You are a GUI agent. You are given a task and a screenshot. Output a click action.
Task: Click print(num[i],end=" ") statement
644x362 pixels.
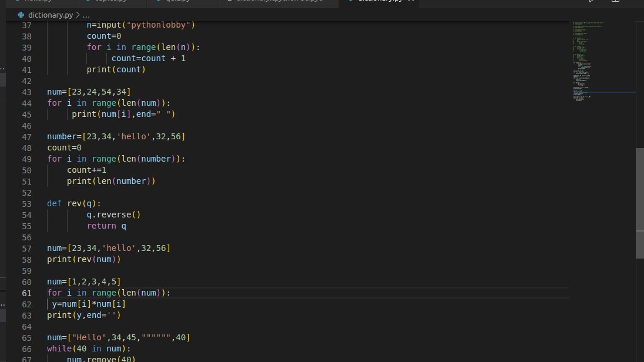pos(123,114)
